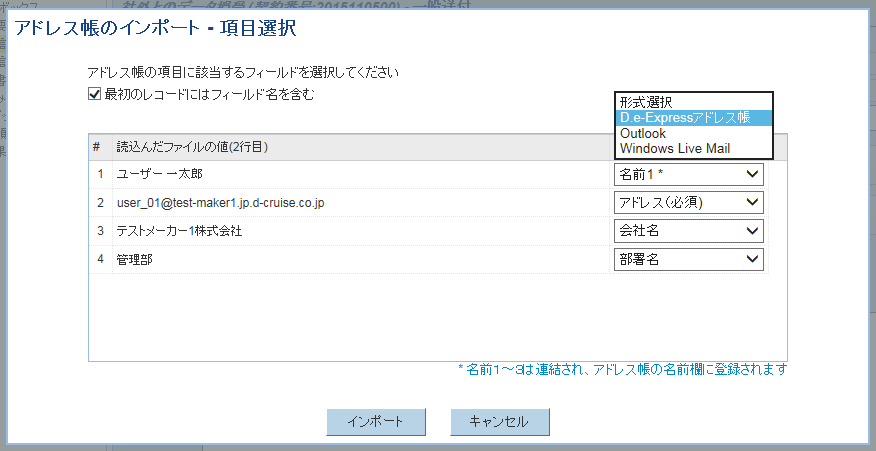Image resolution: width=876 pixels, height=451 pixels.
Task: Select the ユーザー 一太郎 row value
Action: click(160, 175)
